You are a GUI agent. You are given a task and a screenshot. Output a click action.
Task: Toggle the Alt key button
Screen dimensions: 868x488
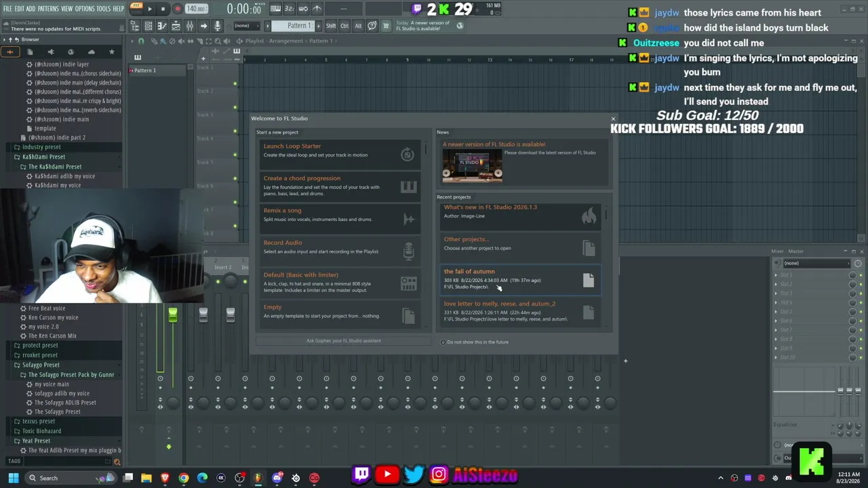pos(358,26)
